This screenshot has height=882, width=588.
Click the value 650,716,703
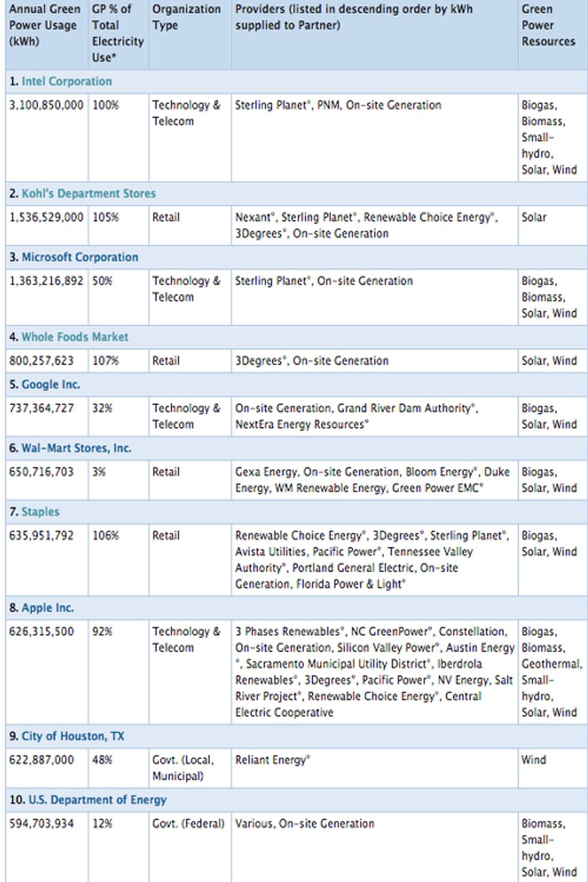point(41,472)
